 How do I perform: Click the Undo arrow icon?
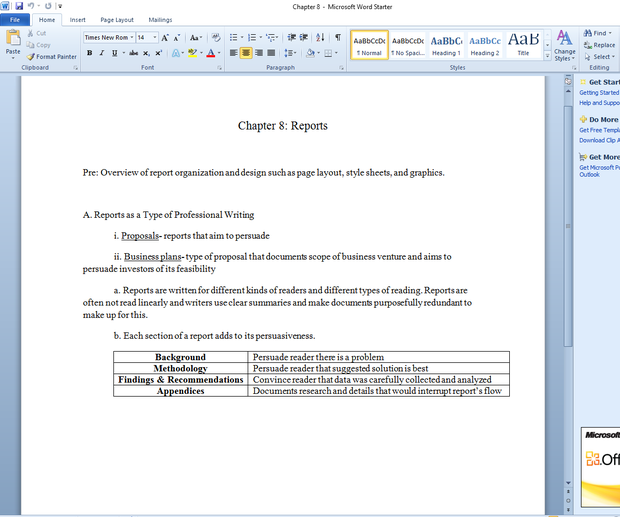[30, 6]
